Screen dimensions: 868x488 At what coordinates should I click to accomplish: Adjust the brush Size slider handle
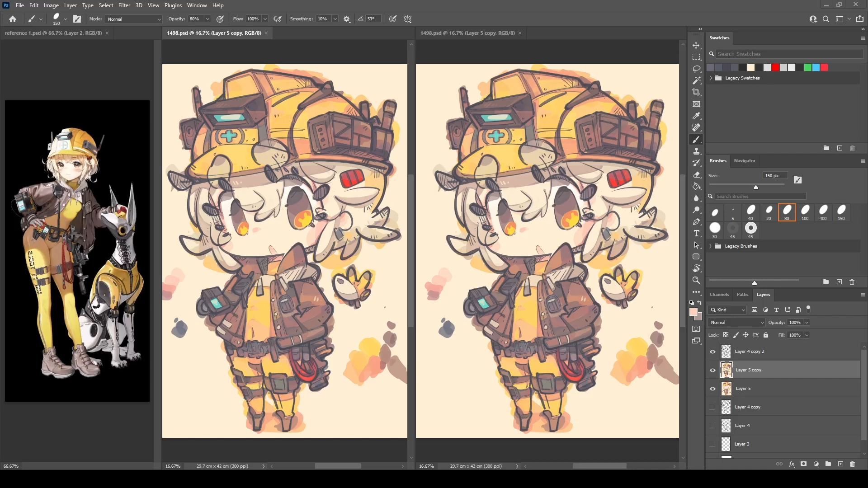(756, 187)
